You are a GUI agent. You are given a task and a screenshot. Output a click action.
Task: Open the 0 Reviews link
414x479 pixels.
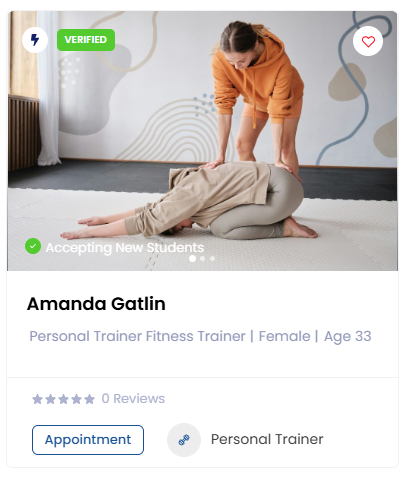[x=133, y=399]
